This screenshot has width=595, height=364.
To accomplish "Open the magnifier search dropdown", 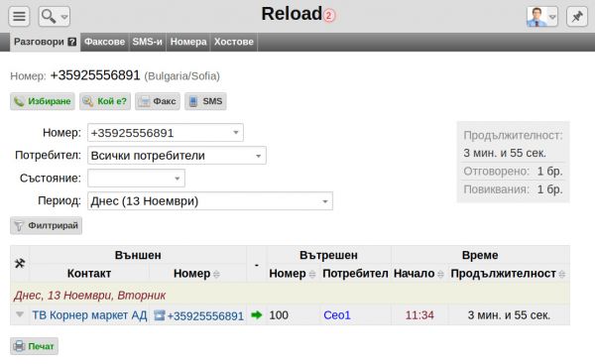I will (x=54, y=16).
